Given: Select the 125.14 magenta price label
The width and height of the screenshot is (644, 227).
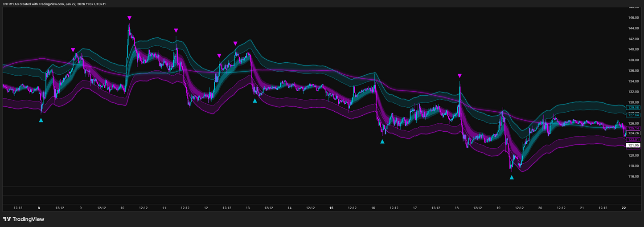Looking at the screenshot, I should tap(633, 128).
